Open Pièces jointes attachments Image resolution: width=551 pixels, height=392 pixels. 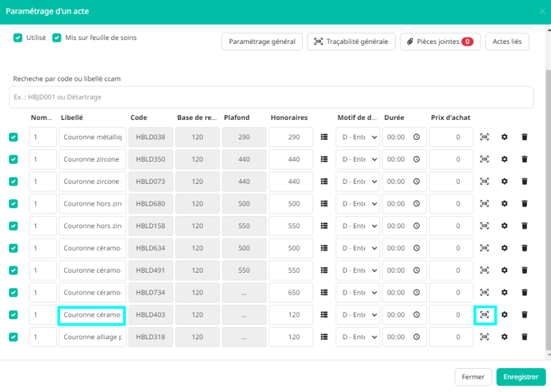pos(440,42)
